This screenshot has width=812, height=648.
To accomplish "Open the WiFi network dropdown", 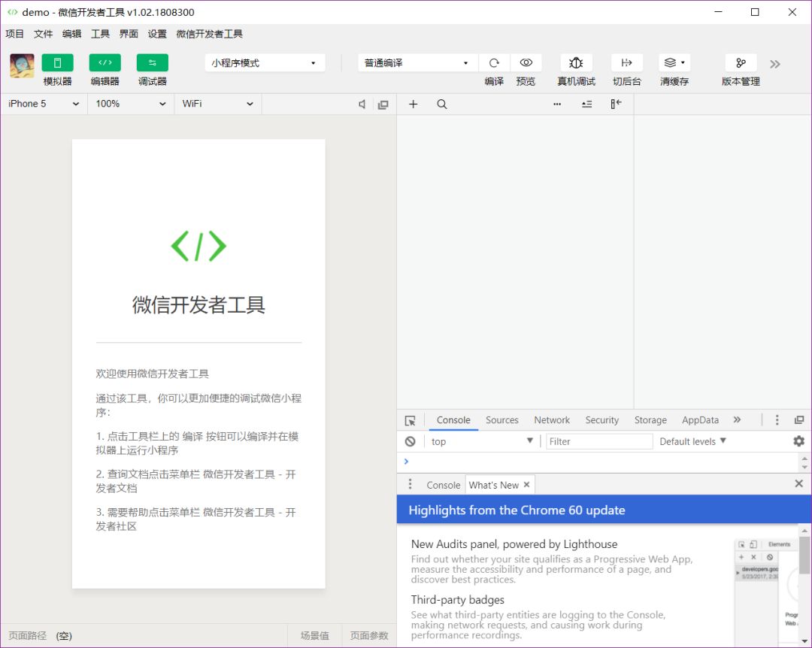I will (217, 104).
